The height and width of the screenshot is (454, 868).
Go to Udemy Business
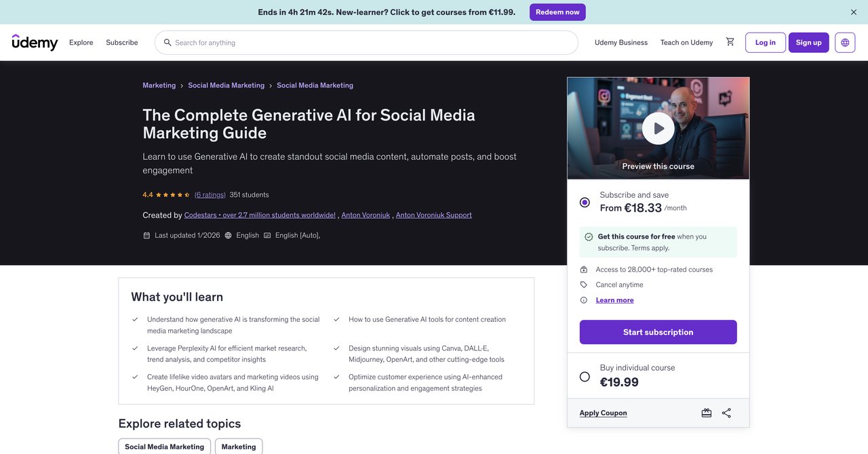621,43
